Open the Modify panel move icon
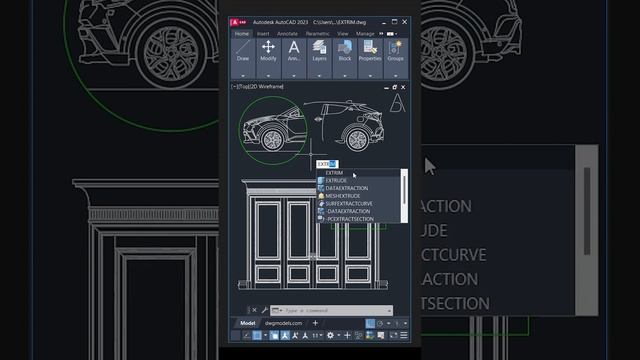The width and height of the screenshot is (640, 360). pos(268,47)
